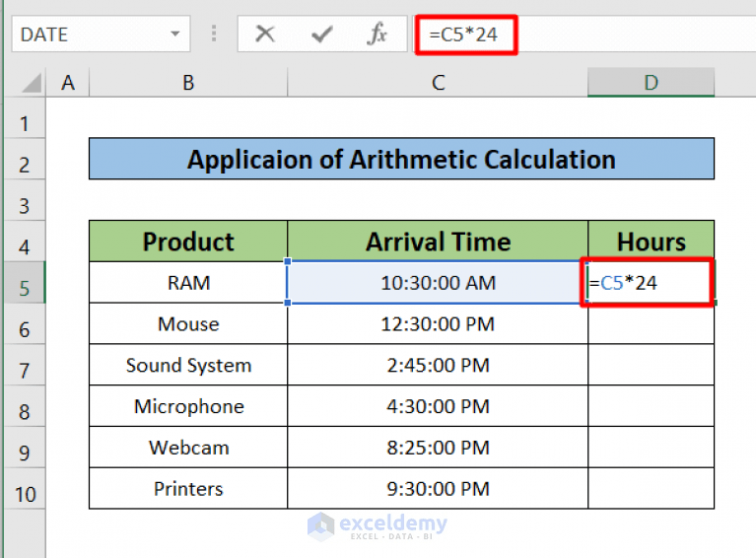Open formula bar options dots handle
This screenshot has width=756, height=558.
point(214,34)
